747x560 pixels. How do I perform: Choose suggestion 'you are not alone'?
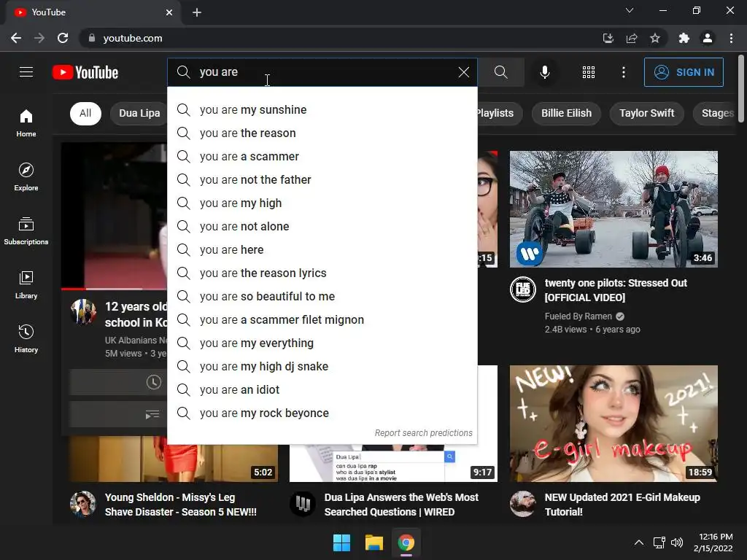(322, 226)
